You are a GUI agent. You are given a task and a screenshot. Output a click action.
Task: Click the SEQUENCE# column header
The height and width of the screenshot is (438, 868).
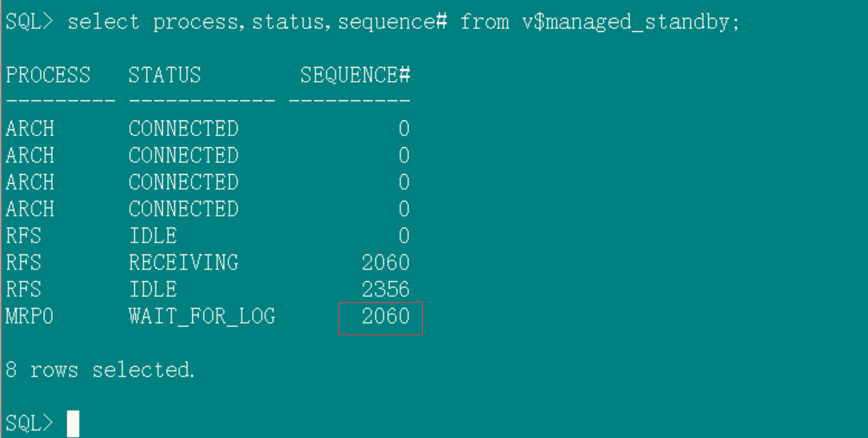[x=355, y=75]
